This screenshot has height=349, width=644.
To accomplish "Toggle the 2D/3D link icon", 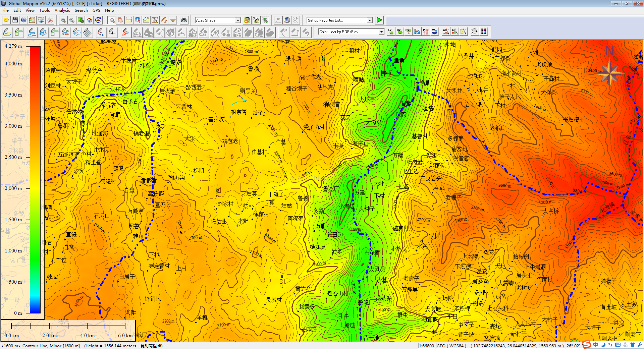I will click(x=265, y=20).
